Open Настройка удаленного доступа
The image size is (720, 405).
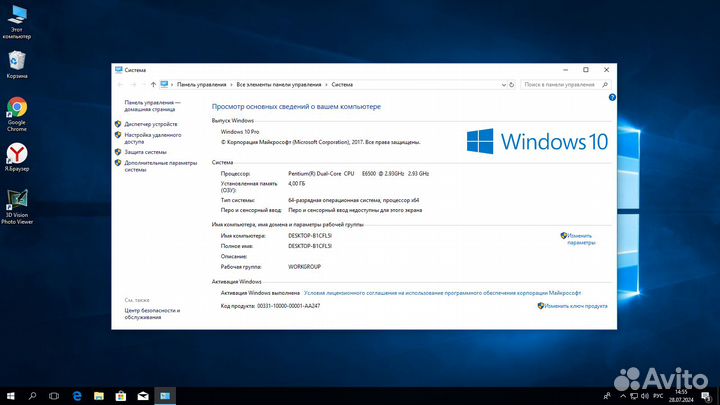coord(153,138)
